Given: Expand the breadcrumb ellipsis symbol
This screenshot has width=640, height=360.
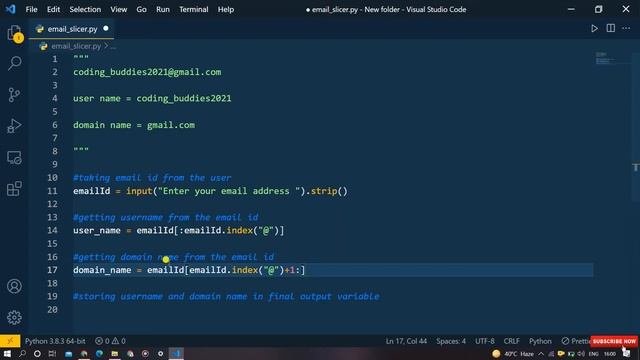Looking at the screenshot, I should [x=113, y=47].
